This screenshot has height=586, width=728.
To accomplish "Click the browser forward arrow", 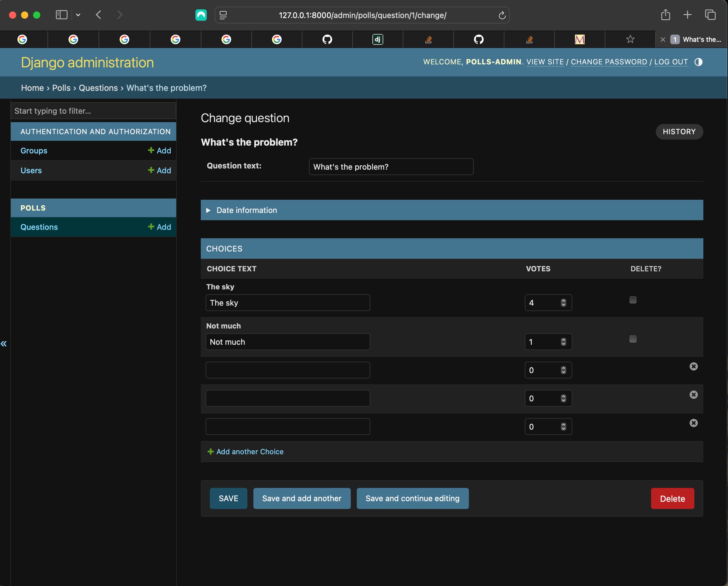I will click(x=120, y=15).
